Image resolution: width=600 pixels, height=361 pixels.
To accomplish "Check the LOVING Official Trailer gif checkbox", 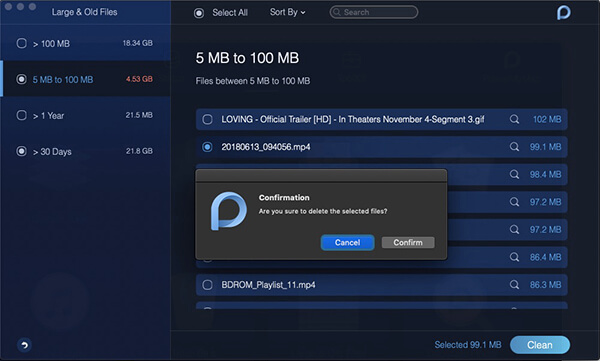I will 207,119.
